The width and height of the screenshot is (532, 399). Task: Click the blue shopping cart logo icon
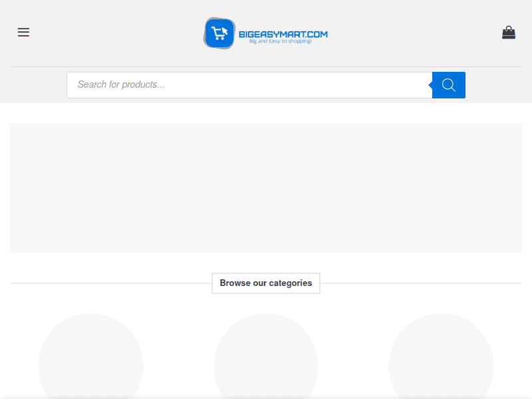click(x=219, y=33)
